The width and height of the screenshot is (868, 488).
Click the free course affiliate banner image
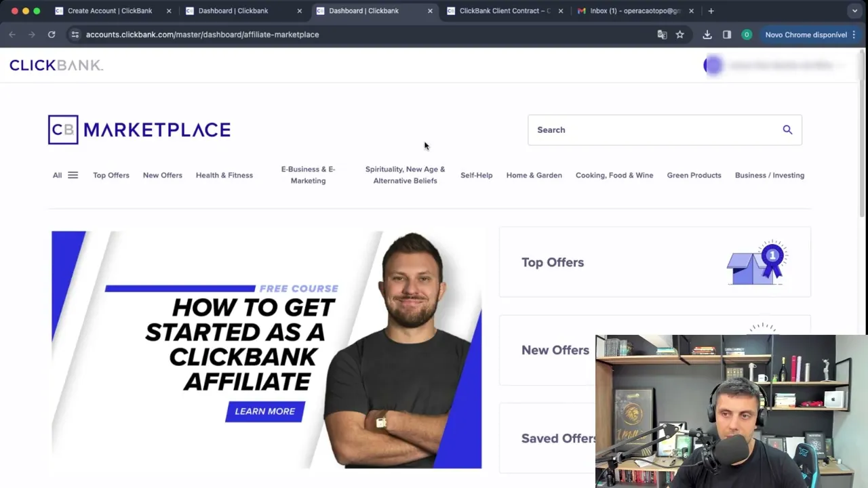[267, 350]
